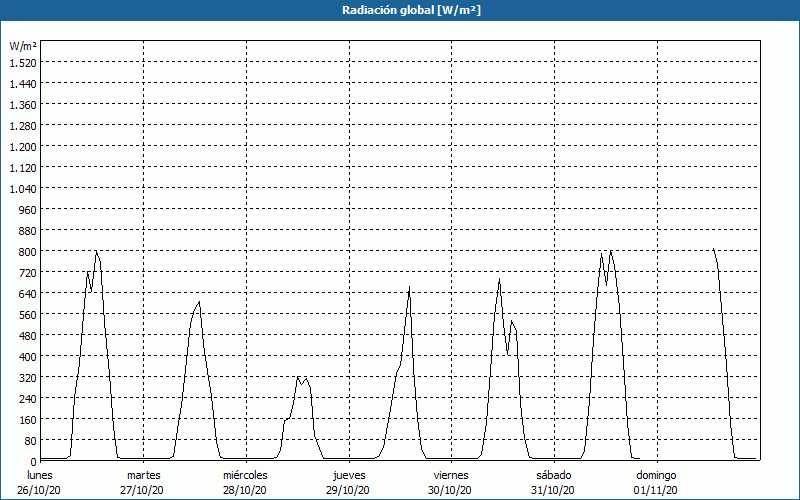Viewport: 800px width, 500px height.
Task: Click the 27/10/20 date label
Action: coord(142,490)
